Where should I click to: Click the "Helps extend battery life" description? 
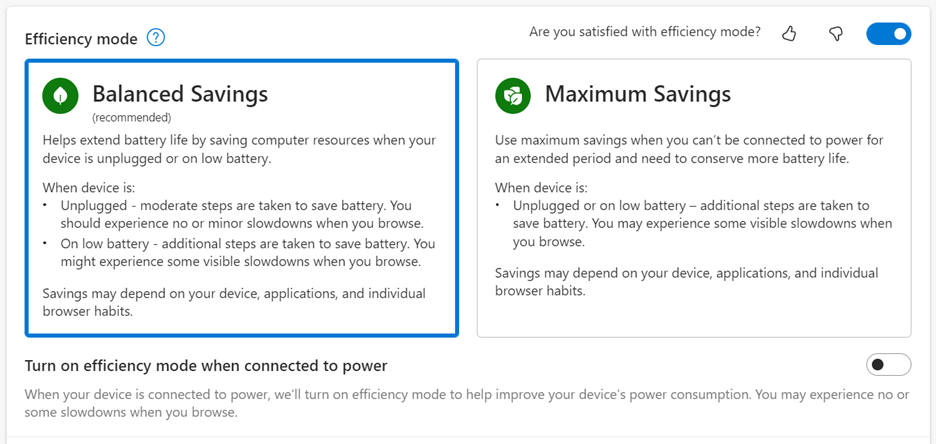(239, 149)
